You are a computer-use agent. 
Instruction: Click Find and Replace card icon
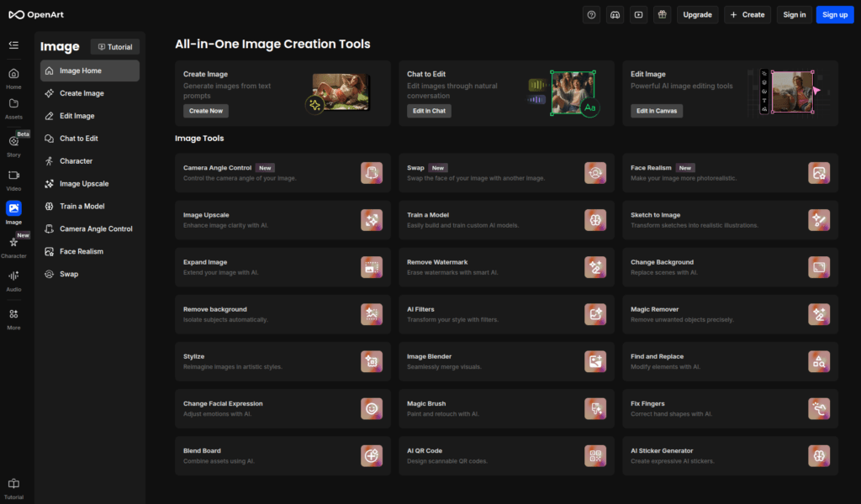(x=819, y=361)
